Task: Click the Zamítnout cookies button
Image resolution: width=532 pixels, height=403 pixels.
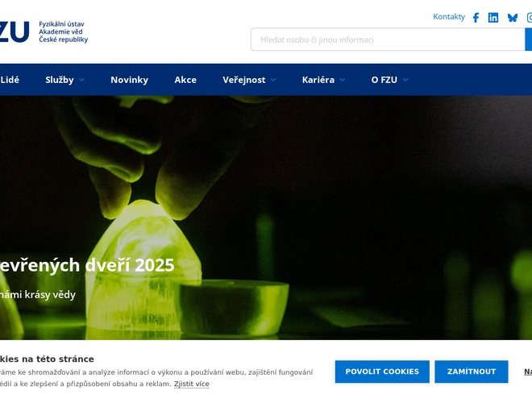Action: (472, 372)
